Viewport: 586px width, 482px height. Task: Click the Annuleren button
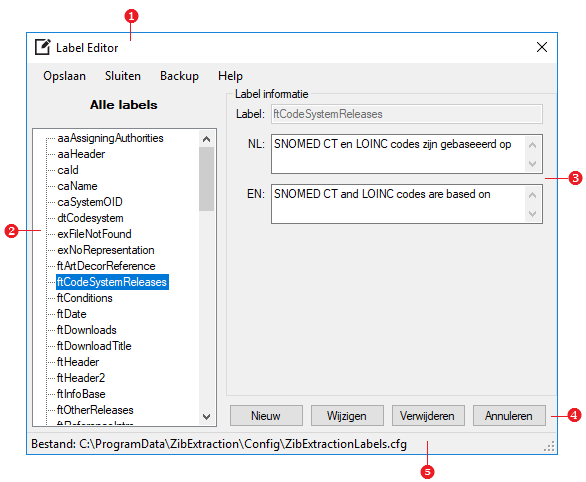[509, 416]
